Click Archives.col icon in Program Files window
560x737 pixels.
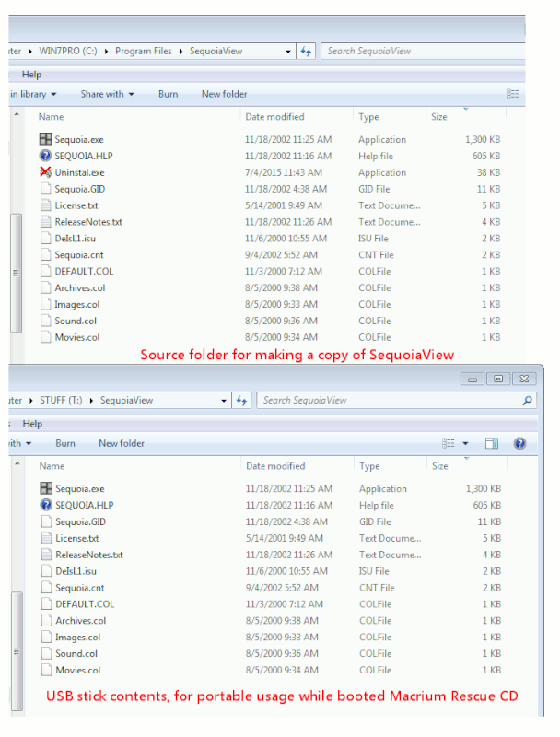(45, 287)
